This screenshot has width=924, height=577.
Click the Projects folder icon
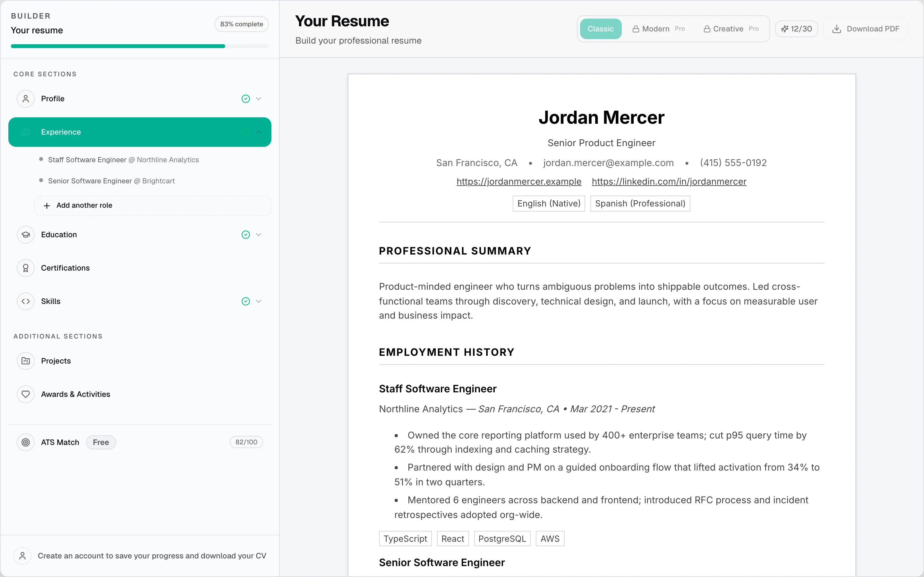pyautogui.click(x=25, y=361)
